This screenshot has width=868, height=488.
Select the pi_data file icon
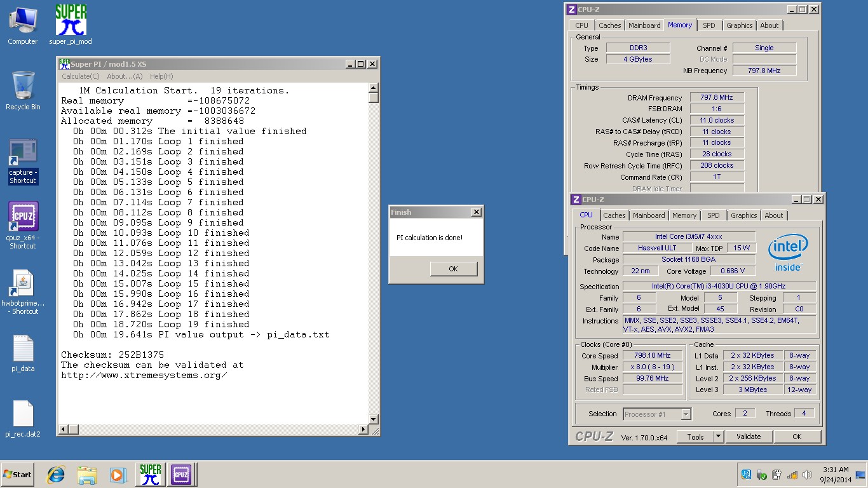click(23, 354)
